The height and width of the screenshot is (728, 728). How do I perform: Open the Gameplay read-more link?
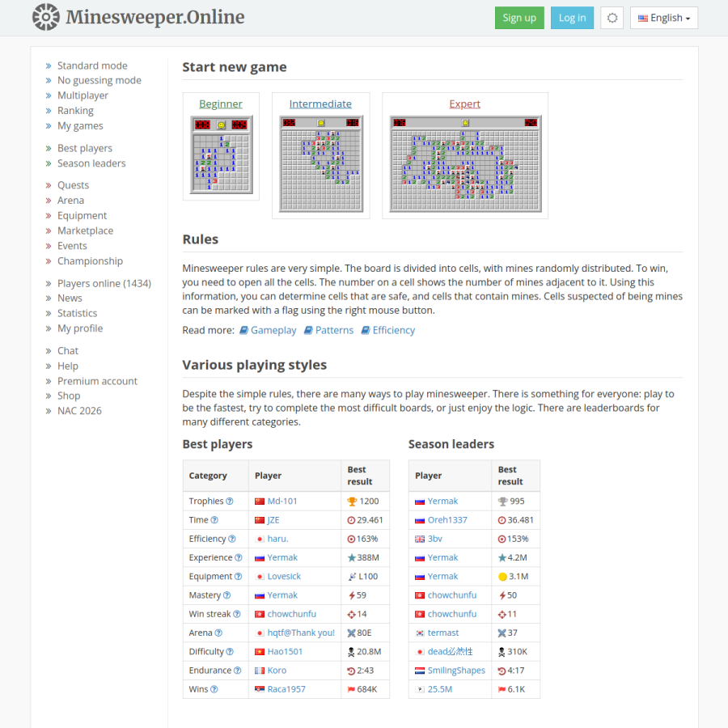pos(273,330)
